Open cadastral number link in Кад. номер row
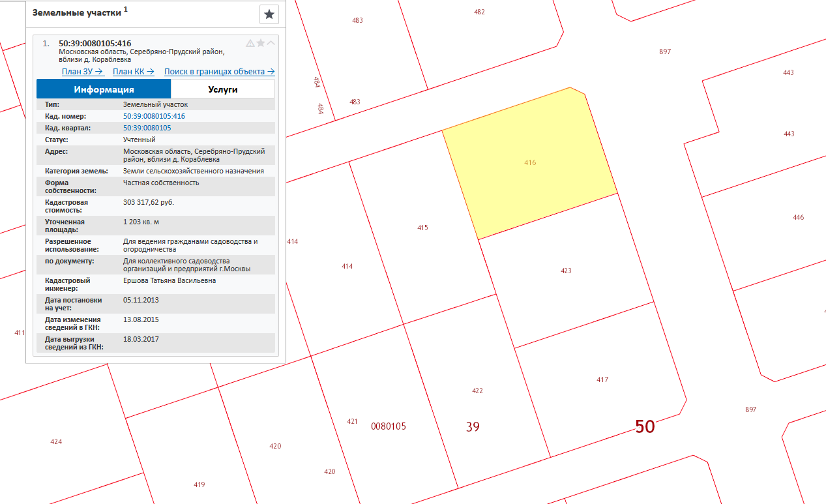Screen dimensions: 826x504 click(x=154, y=116)
